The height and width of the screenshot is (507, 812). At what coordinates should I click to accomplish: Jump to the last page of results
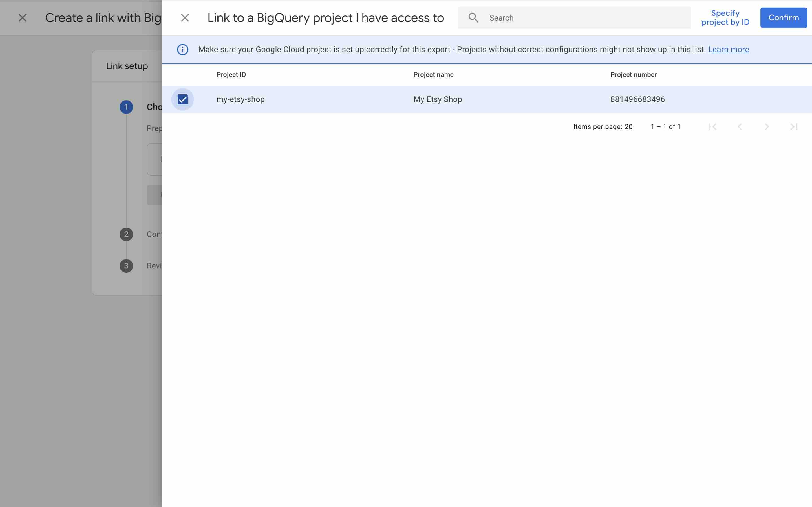[794, 127]
